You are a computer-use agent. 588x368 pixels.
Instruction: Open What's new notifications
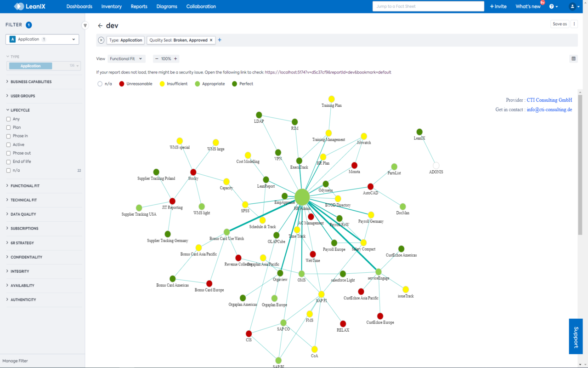(528, 6)
